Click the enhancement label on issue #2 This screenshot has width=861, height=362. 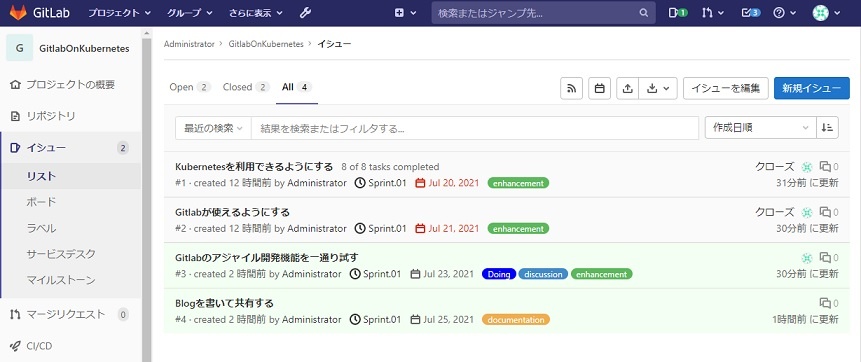(x=518, y=229)
